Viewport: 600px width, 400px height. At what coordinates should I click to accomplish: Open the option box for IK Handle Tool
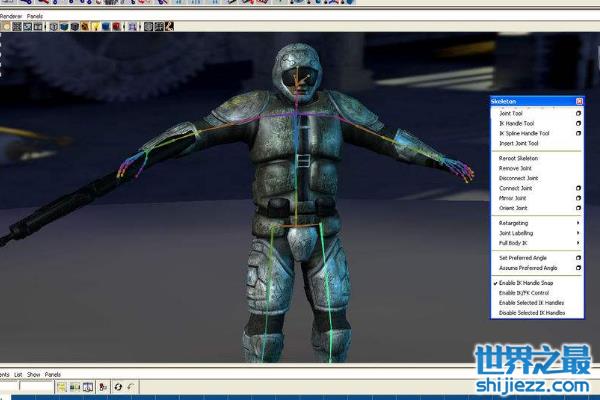578,124
